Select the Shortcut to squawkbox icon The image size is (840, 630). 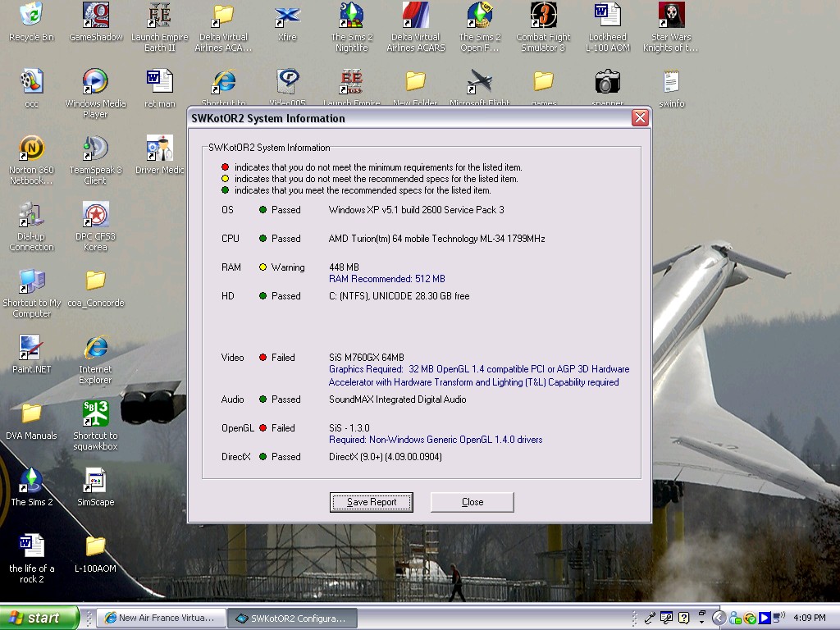click(95, 426)
